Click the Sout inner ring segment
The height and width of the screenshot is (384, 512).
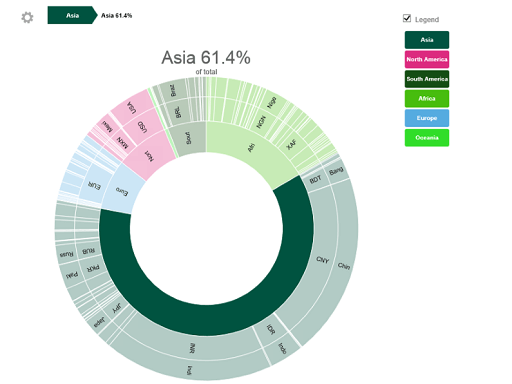click(x=188, y=138)
